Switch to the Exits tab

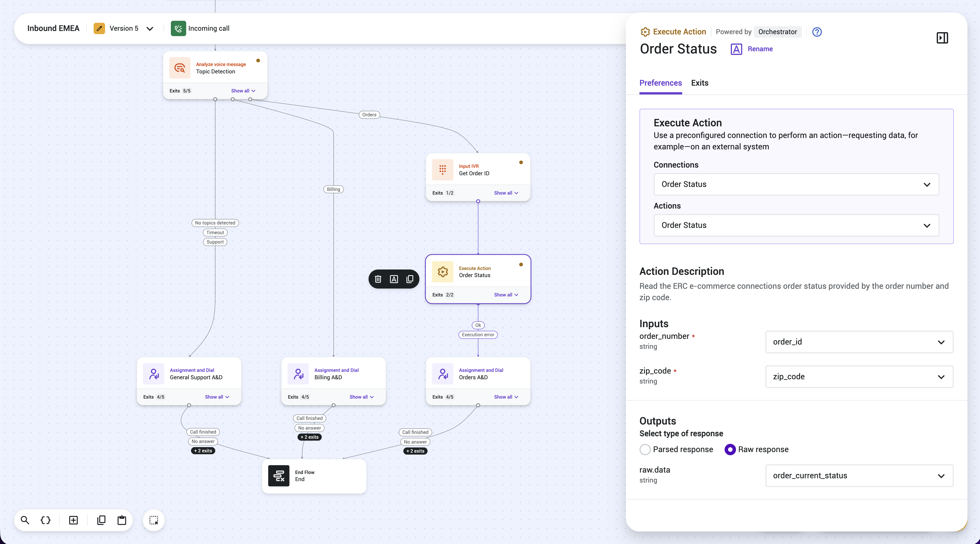(x=700, y=83)
